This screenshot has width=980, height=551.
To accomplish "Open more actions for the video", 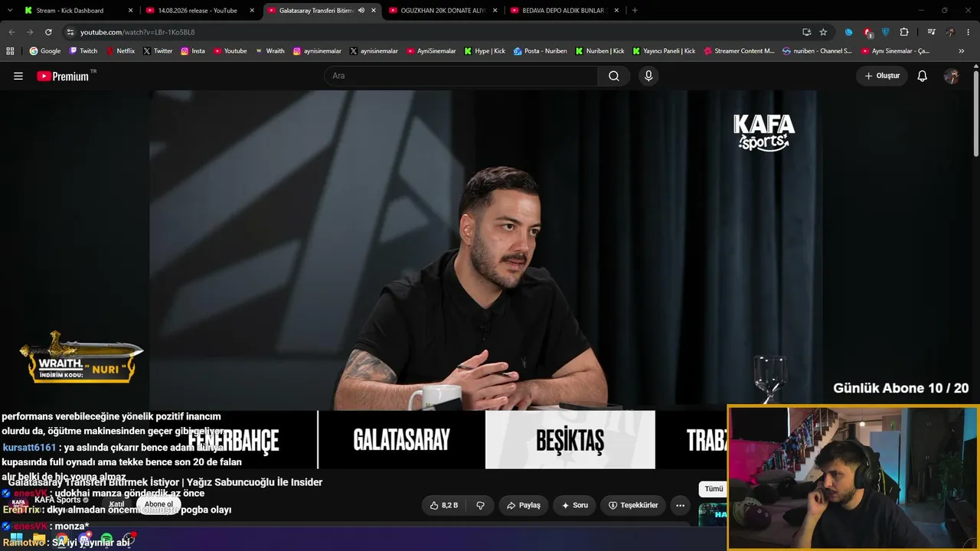I will point(680,505).
